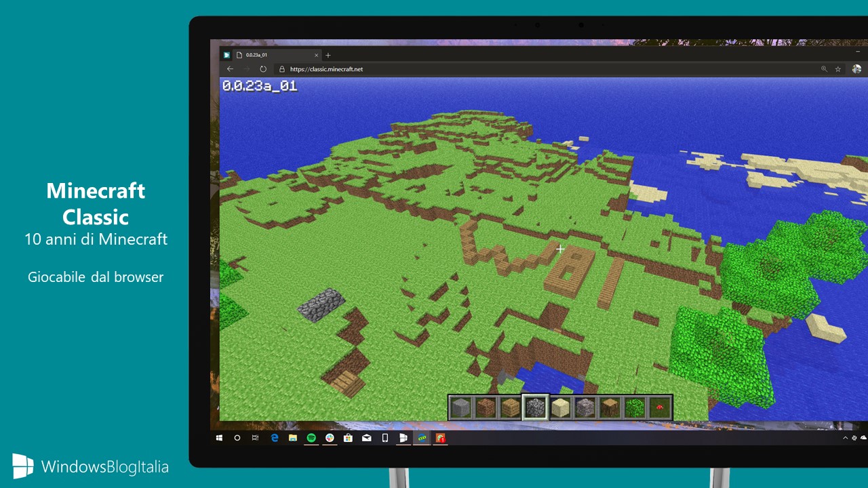Select the wooden planks block in hotbar
Screen dimensions: 868x488
510,407
